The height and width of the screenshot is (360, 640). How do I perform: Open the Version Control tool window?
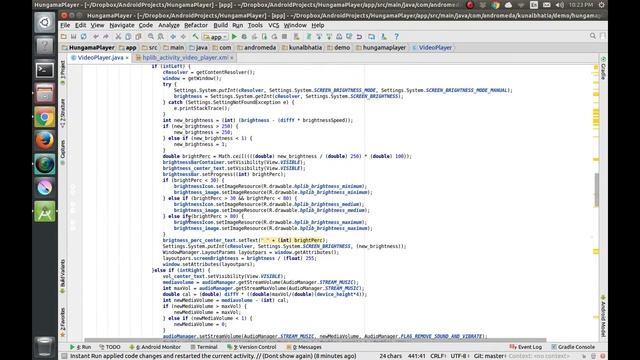pyautogui.click(x=251, y=347)
